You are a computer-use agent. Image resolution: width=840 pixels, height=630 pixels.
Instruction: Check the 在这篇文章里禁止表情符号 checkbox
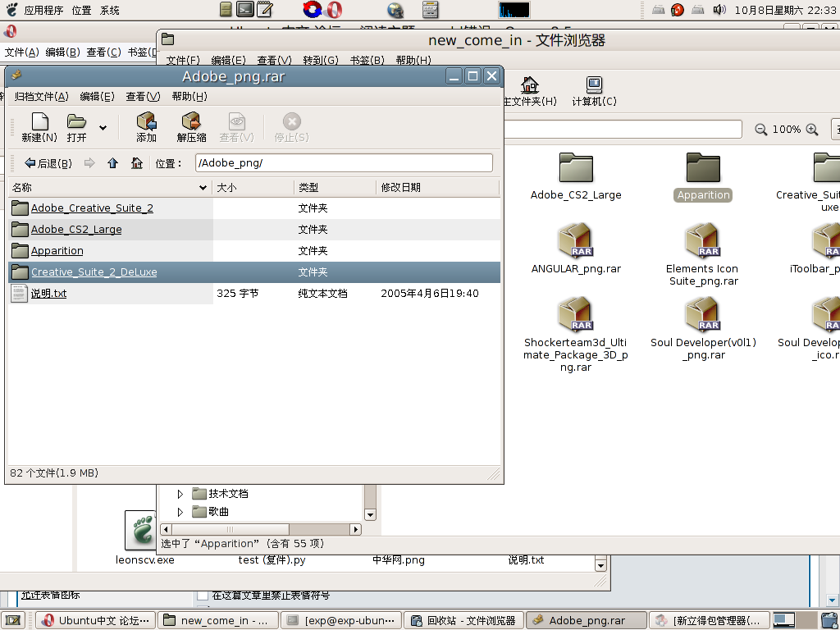203,596
